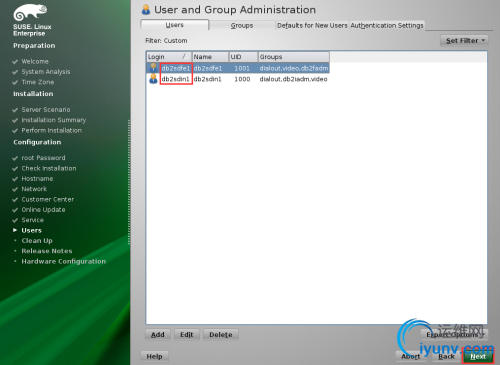Click Customer Center step in sidebar

48,199
